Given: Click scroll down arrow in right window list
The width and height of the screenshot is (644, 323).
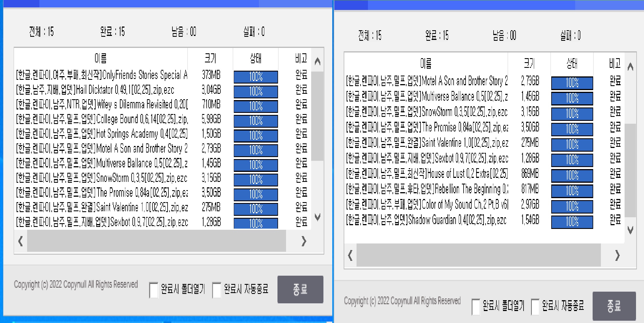Looking at the screenshot, I should tap(630, 230).
